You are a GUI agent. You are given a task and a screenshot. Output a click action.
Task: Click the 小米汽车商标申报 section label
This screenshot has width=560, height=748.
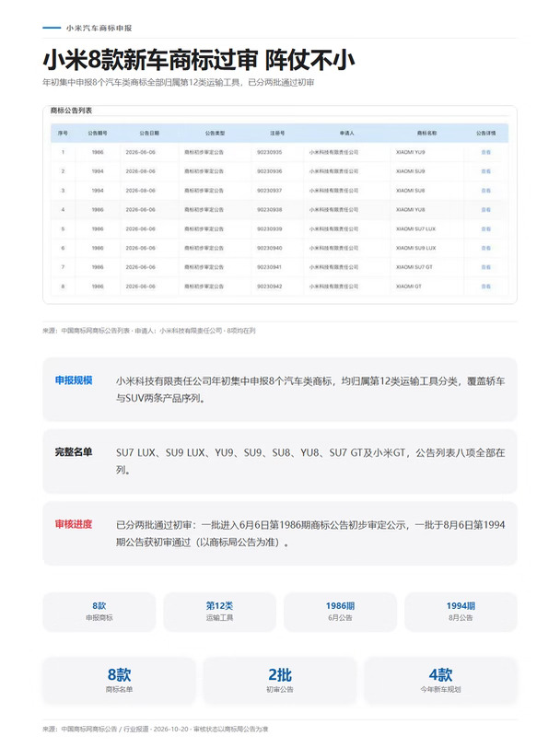(x=99, y=29)
